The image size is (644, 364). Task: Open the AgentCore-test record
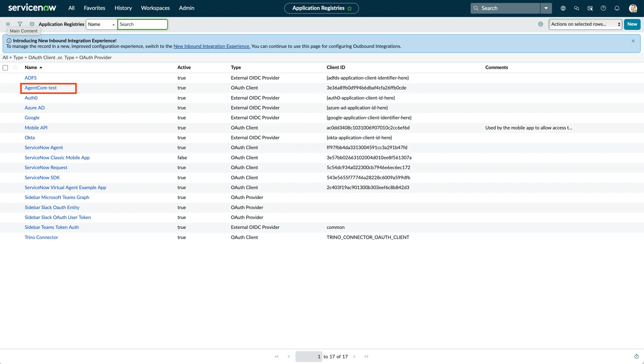point(41,88)
